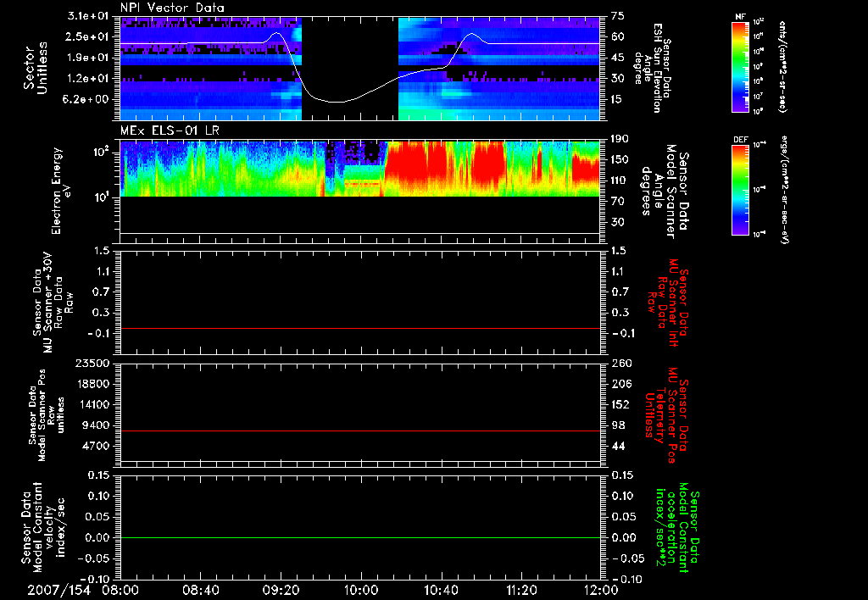Click the 'DEF' colorbar heading

(x=741, y=140)
